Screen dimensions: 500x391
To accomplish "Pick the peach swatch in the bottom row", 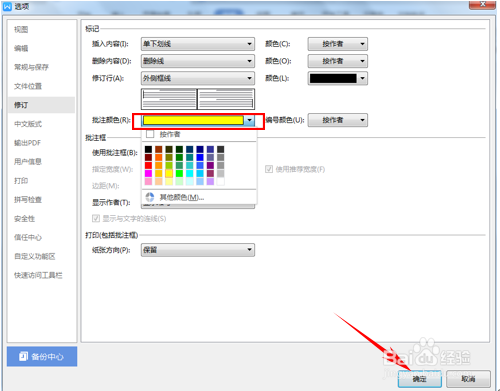I will click(x=159, y=181).
